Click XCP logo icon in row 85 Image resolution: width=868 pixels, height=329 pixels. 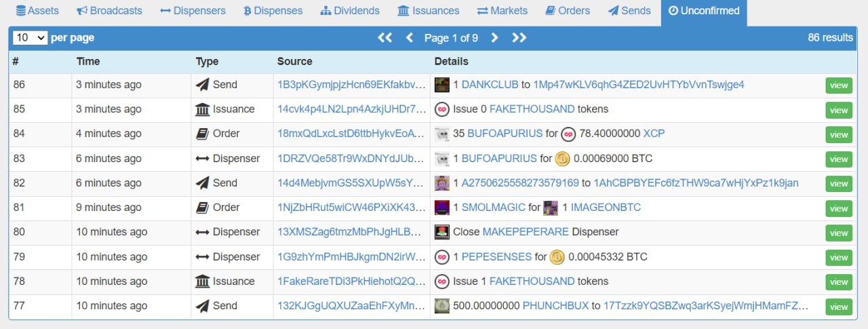point(441,109)
